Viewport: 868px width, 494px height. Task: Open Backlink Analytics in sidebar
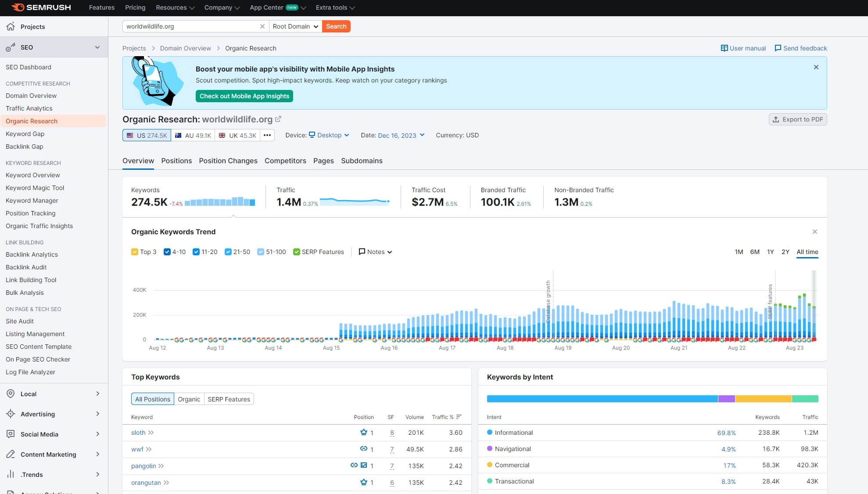[x=32, y=254]
